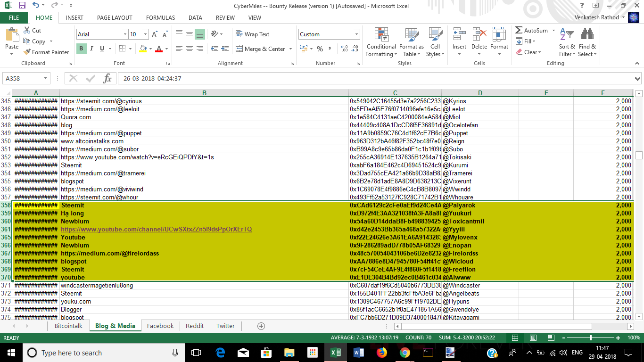Viewport: 644px width, 362px height.
Task: Click the vertical scrollbar thumb
Action: 639,155
